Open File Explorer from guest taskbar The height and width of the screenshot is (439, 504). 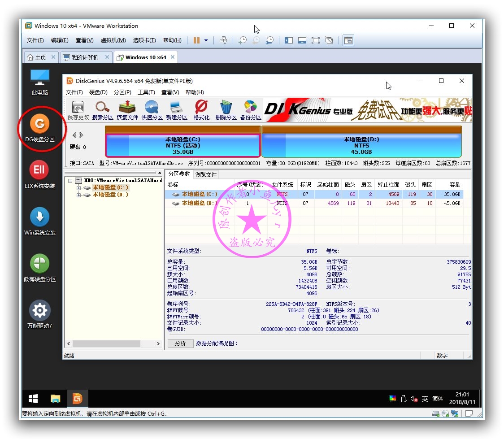pyautogui.click(x=55, y=399)
